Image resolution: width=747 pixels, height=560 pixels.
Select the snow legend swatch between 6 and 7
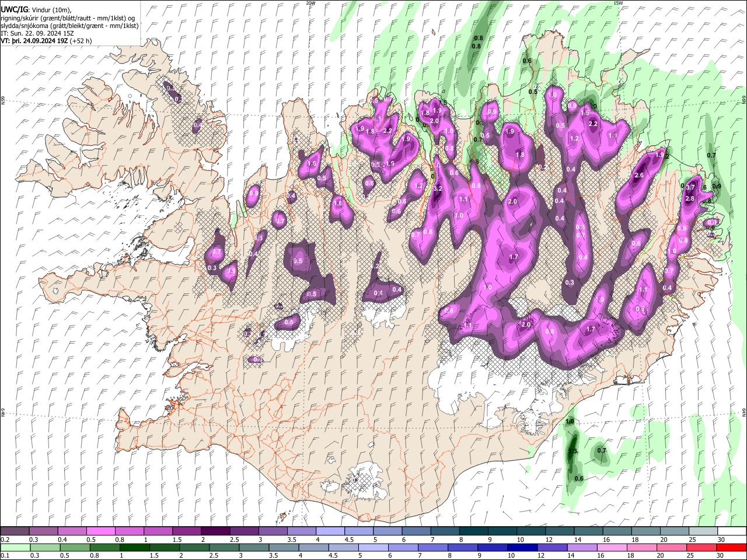pos(416,531)
